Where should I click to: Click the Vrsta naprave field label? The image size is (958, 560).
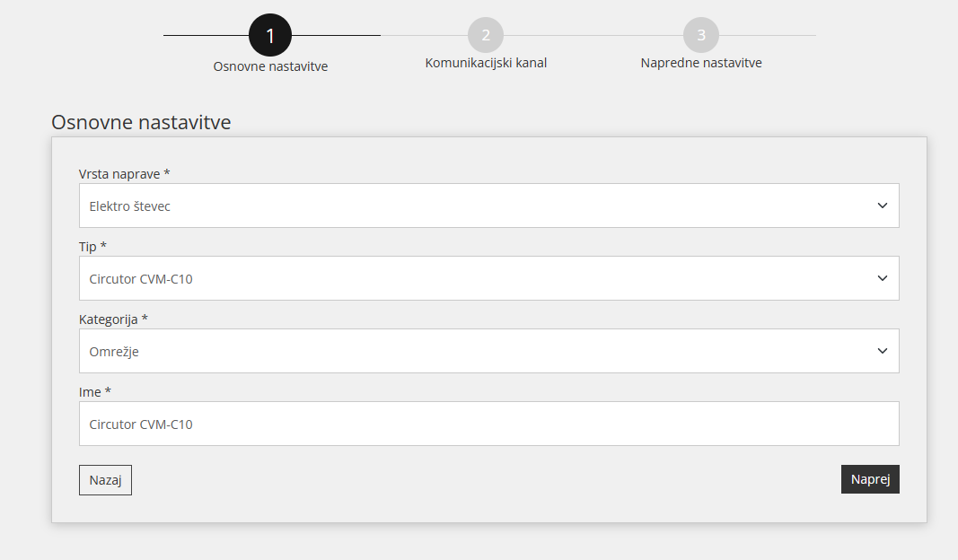tap(125, 173)
